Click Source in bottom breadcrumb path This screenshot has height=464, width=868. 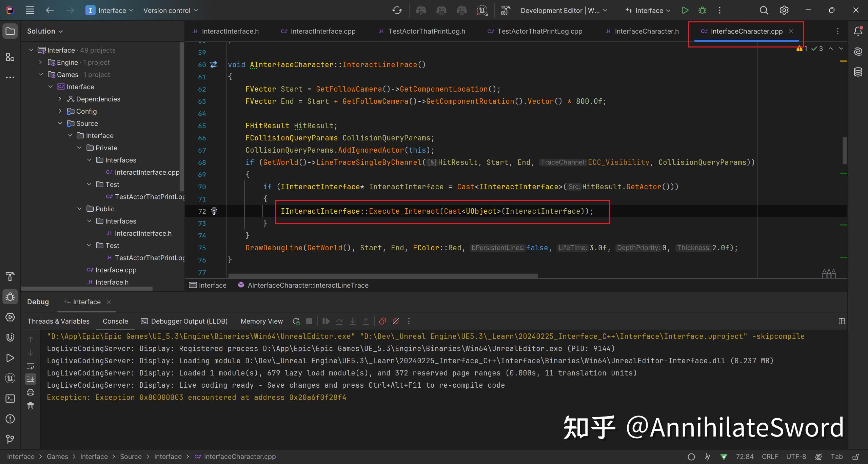131,457
